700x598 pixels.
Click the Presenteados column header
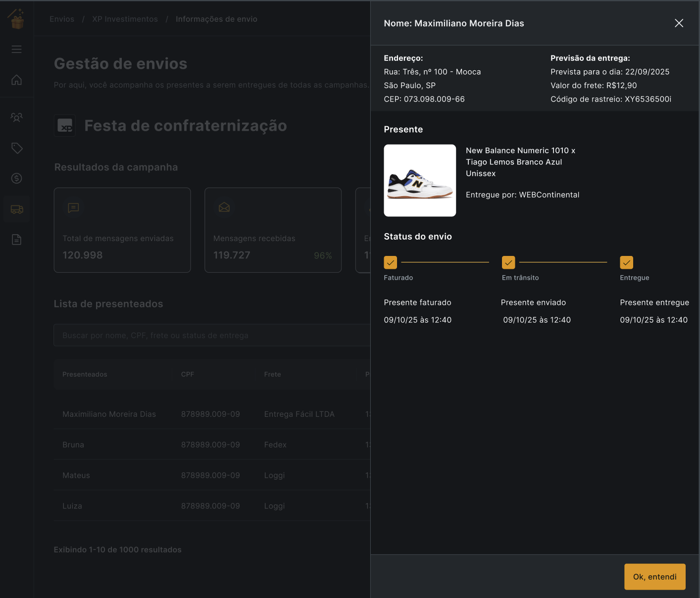click(x=85, y=374)
